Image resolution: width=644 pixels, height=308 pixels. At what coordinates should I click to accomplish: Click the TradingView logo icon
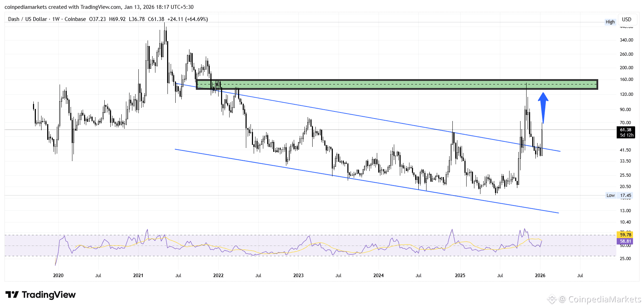(x=12, y=295)
